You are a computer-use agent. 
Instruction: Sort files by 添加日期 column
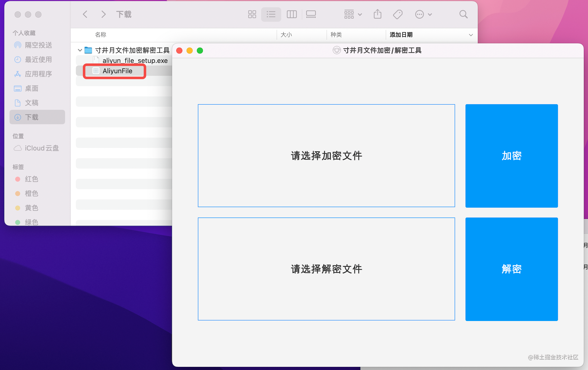tap(401, 35)
